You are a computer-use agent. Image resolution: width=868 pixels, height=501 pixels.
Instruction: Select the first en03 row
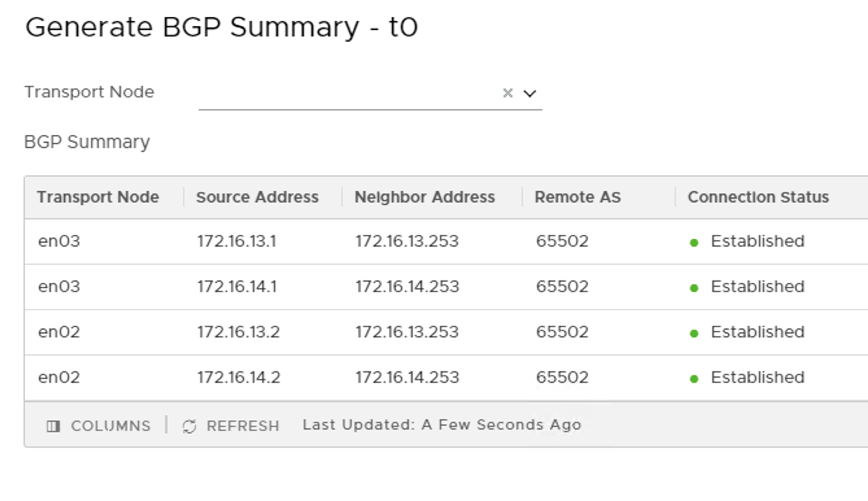(59, 241)
